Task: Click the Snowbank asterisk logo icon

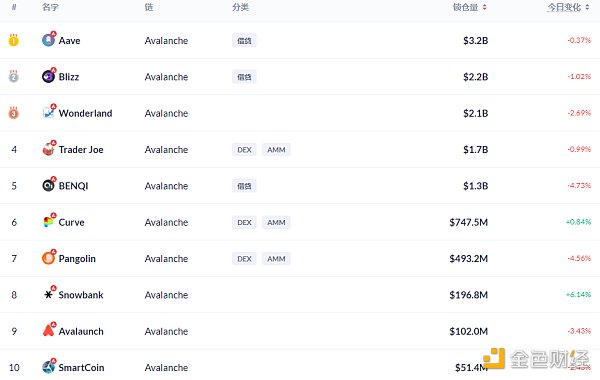Action: [48, 294]
